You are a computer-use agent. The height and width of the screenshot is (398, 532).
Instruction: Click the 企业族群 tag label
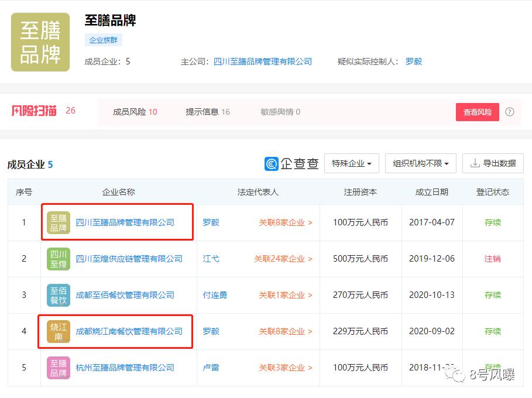click(104, 40)
